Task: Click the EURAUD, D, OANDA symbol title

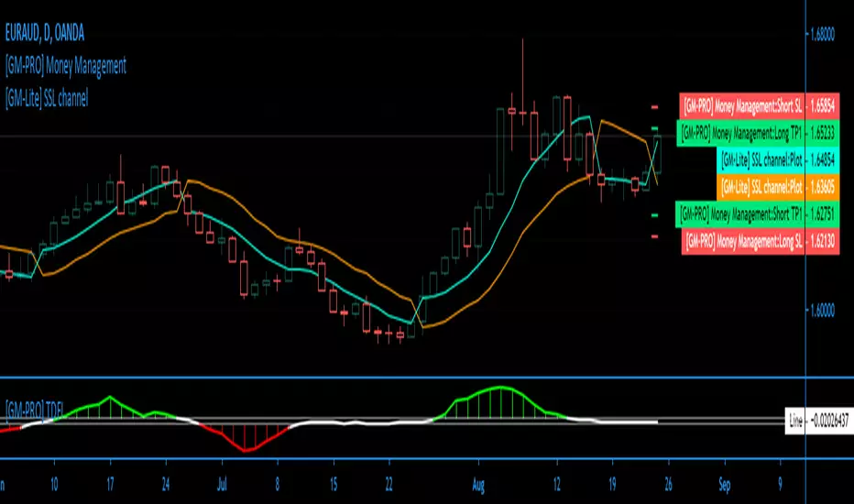Action: point(45,33)
